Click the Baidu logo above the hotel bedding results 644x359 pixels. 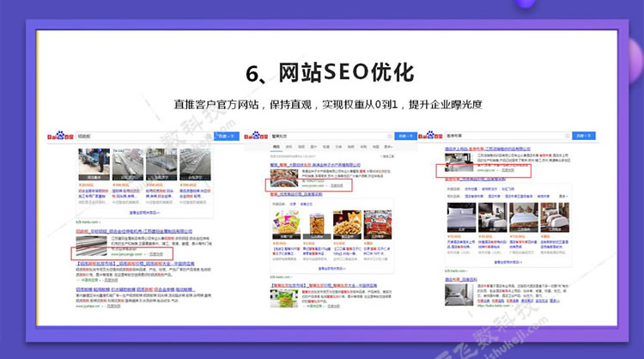pos(430,136)
